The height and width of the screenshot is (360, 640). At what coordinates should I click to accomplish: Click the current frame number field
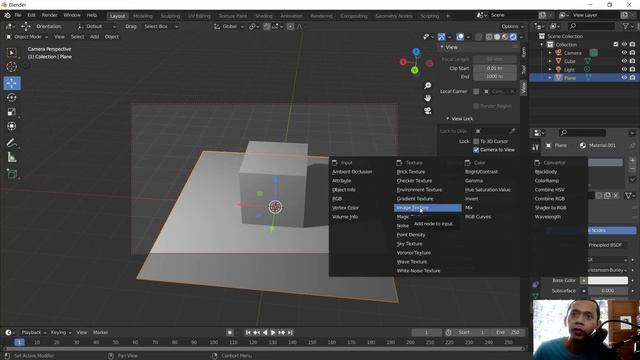(426, 333)
